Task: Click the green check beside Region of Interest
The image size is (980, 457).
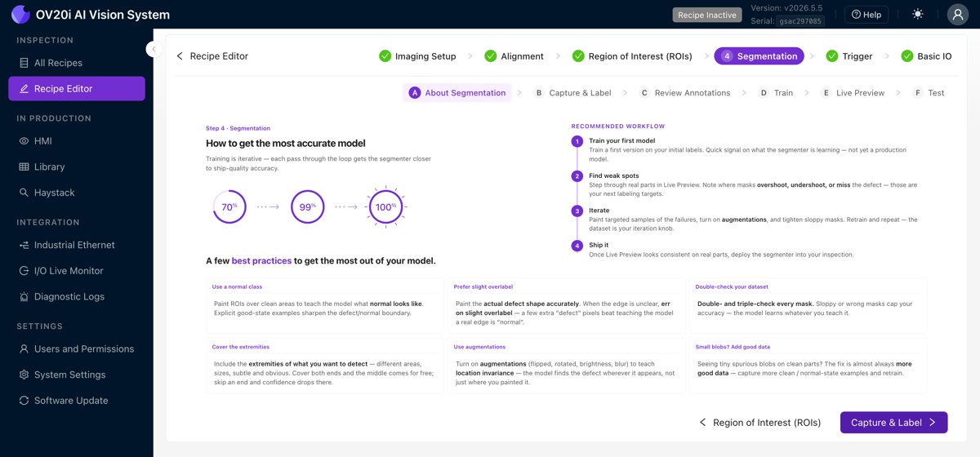Action: tap(578, 56)
